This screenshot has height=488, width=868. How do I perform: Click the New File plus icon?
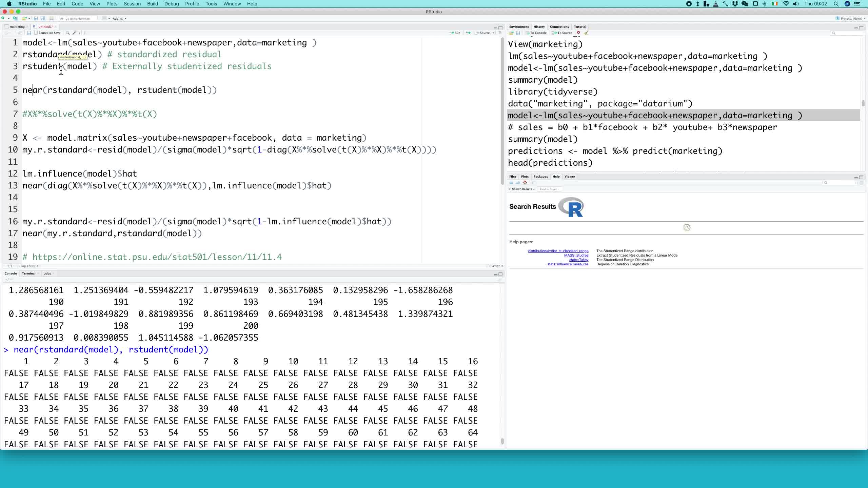pos(3,18)
